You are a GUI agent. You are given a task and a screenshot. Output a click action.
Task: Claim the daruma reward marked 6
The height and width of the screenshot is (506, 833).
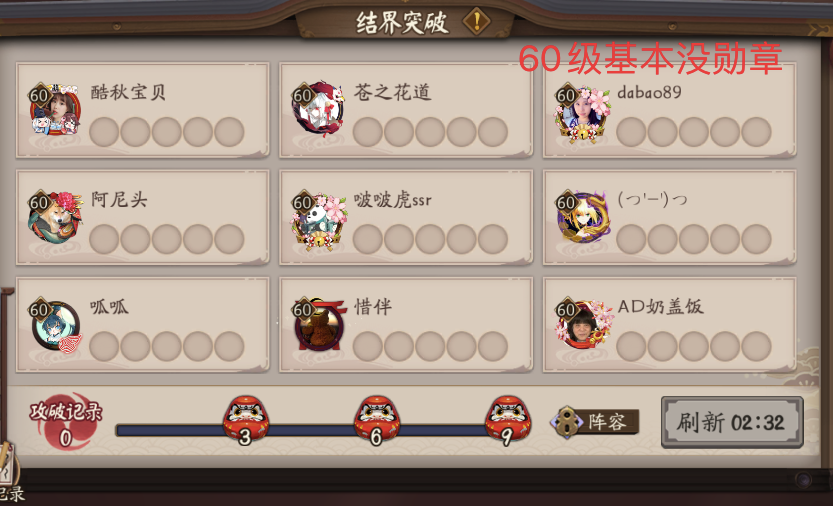coord(377,419)
